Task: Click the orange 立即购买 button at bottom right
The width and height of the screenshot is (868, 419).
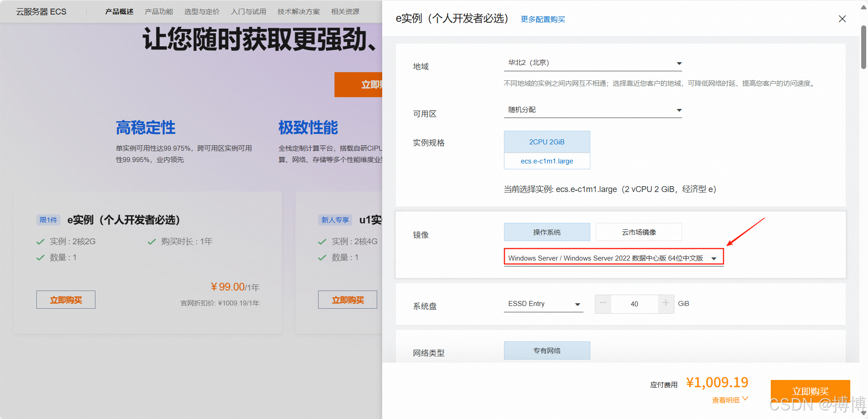Action: pyautogui.click(x=810, y=391)
